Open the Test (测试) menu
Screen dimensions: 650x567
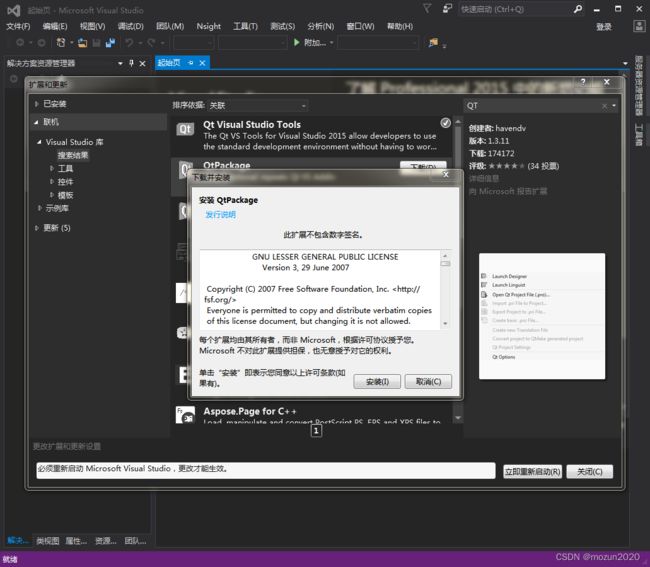(x=283, y=27)
